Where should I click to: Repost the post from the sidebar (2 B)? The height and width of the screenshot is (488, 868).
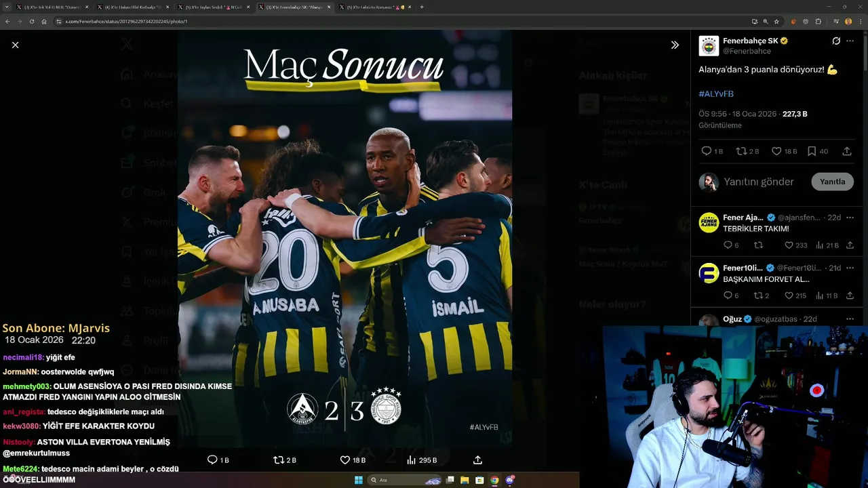coord(747,151)
